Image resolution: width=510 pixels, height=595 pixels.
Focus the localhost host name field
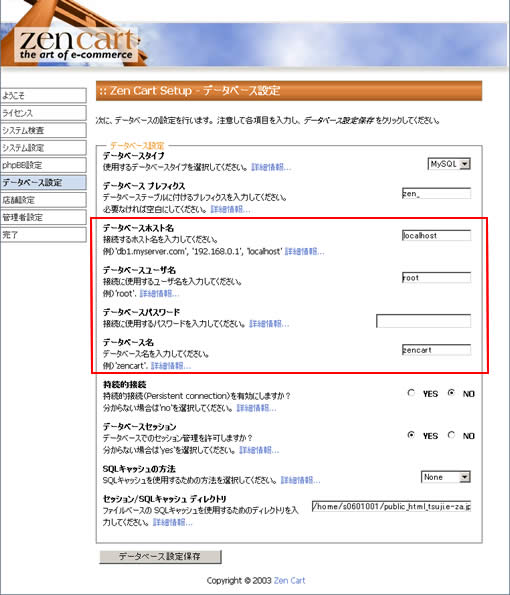(x=436, y=235)
